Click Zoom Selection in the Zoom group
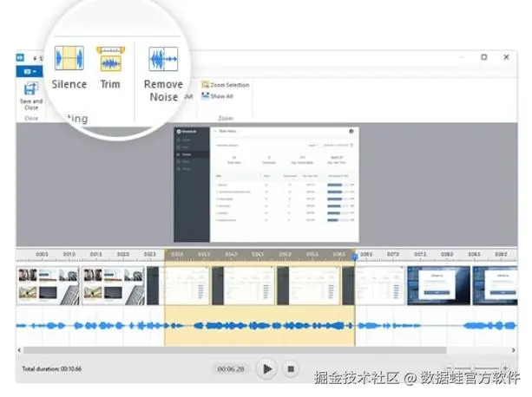Image resolution: width=532 pixels, height=397 pixels. click(226, 85)
